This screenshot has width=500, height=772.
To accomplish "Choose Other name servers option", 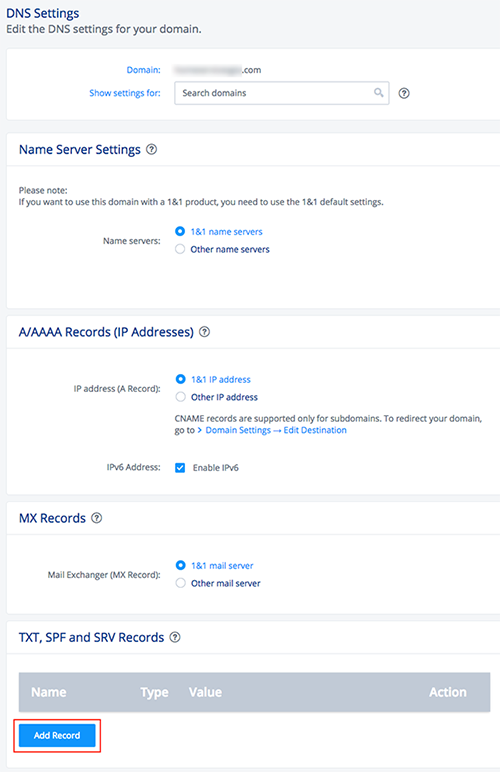I will pyautogui.click(x=180, y=249).
